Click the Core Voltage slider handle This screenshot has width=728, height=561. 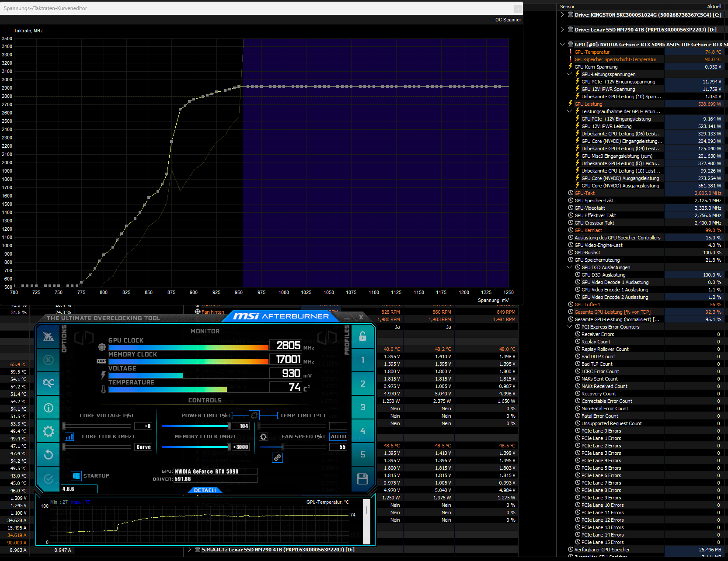64,426
